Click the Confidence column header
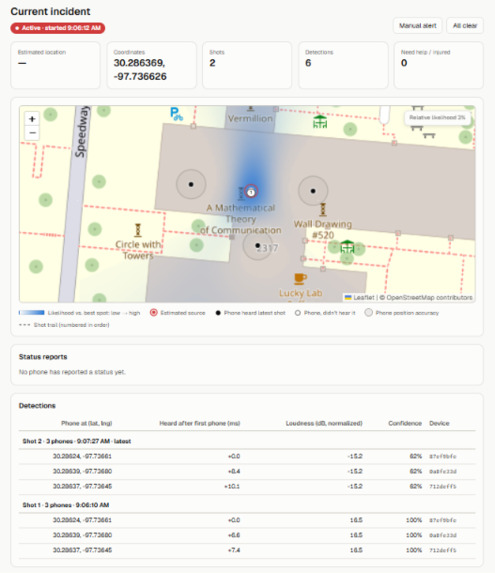Image resolution: width=495 pixels, height=573 pixels. pyautogui.click(x=405, y=423)
